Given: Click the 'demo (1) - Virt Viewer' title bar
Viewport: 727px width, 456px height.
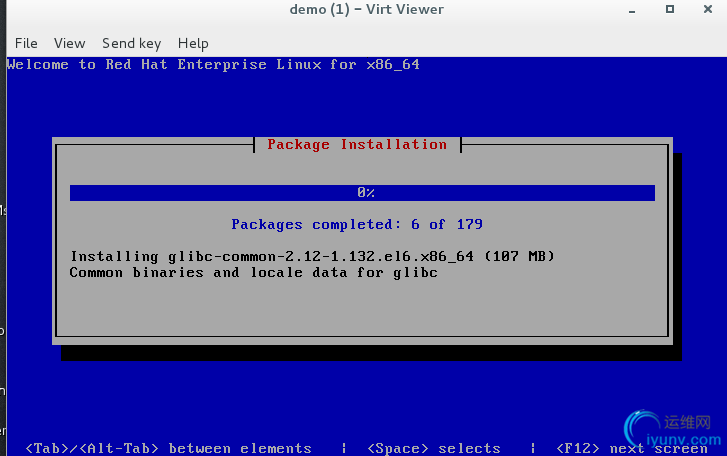Looking at the screenshot, I should click(366, 9).
